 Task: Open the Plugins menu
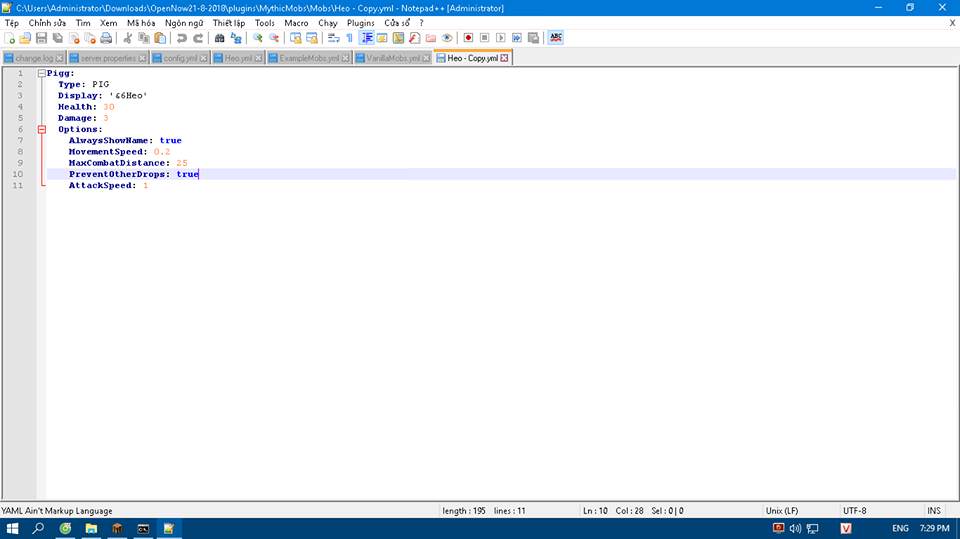pos(360,22)
